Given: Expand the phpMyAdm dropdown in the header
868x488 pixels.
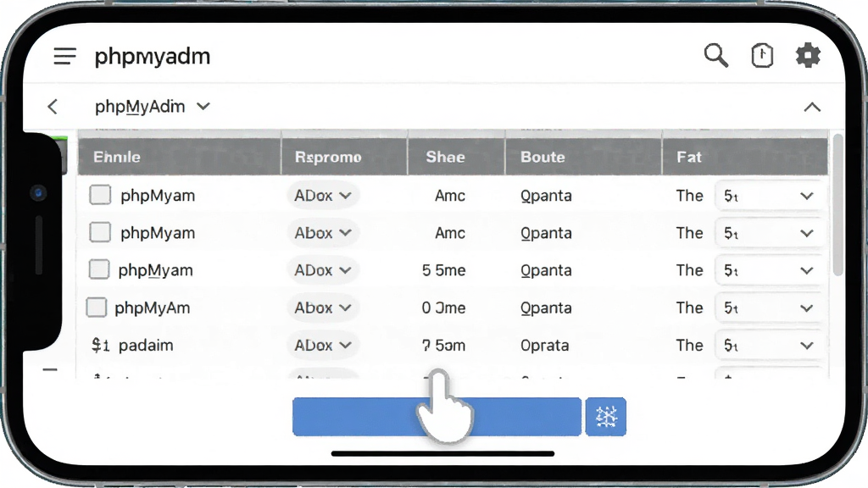Looking at the screenshot, I should [153, 106].
